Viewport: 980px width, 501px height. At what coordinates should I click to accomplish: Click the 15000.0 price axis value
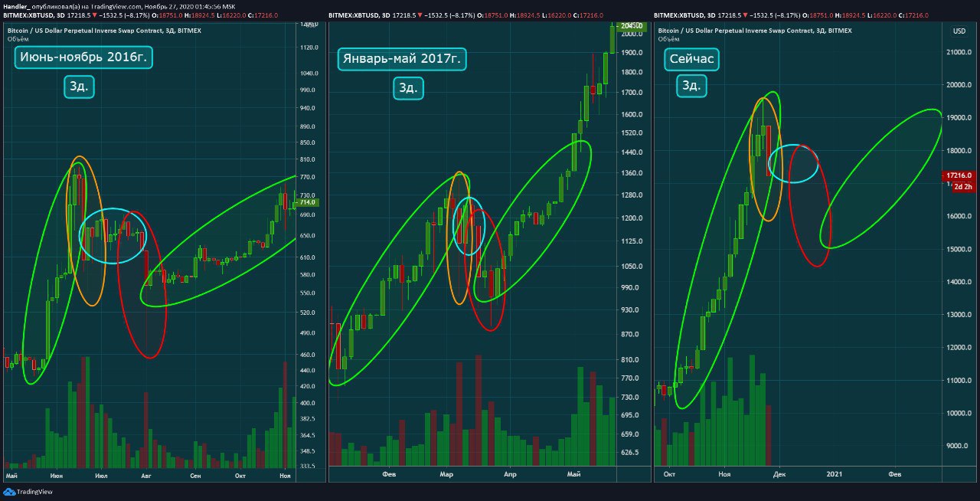[x=959, y=249]
